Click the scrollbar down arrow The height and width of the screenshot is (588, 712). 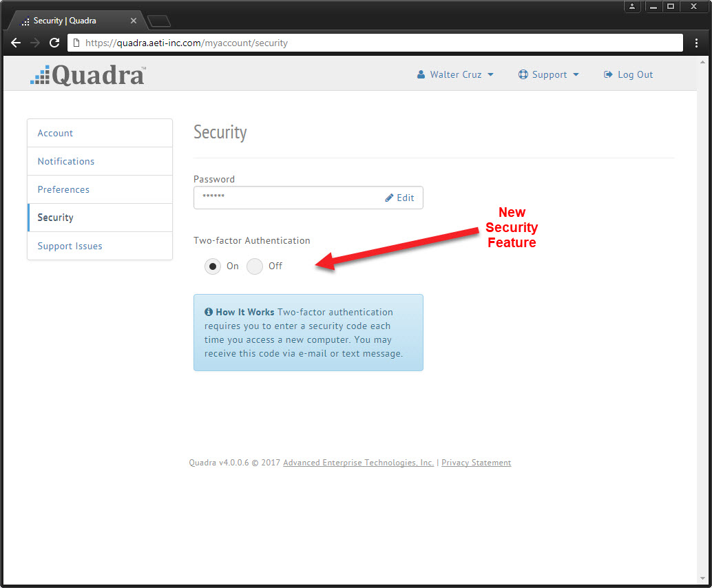[x=703, y=578]
